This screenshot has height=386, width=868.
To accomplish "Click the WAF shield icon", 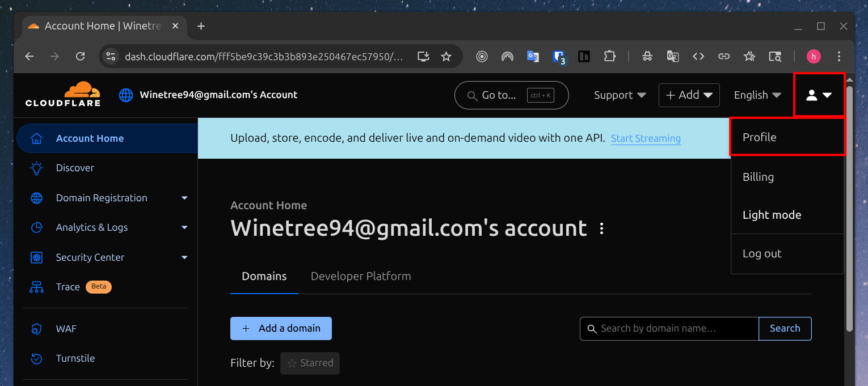I will pos(37,329).
